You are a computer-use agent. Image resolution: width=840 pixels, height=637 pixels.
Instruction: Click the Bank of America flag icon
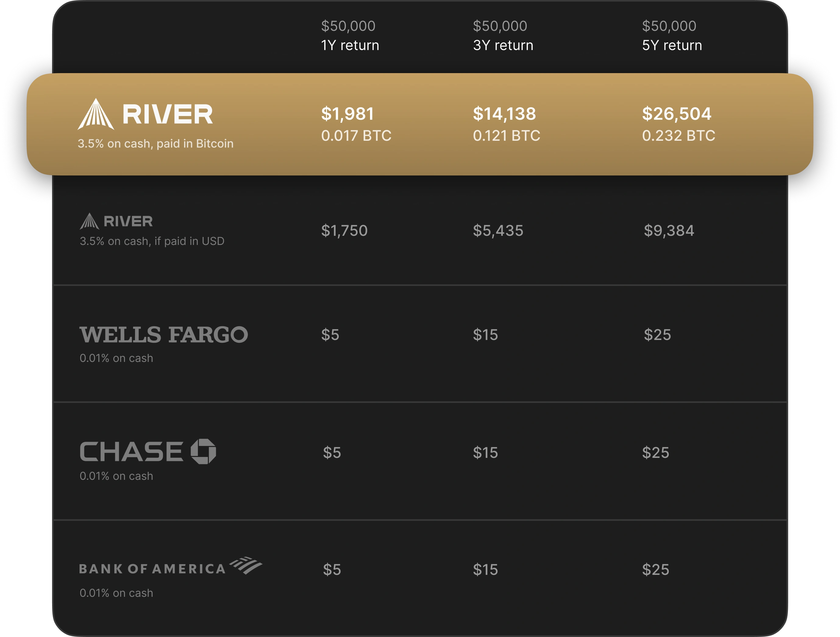(246, 566)
